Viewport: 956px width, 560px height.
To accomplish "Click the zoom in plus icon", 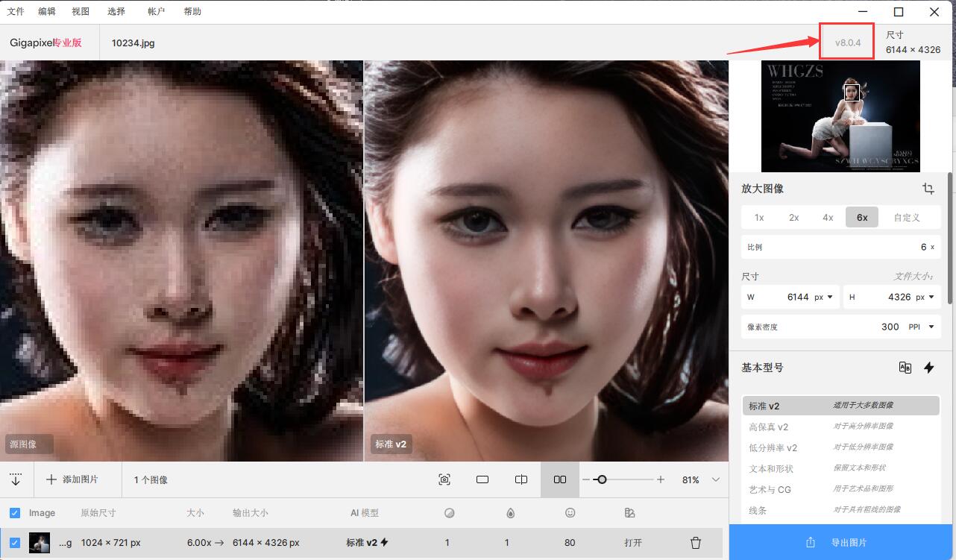I will [x=661, y=479].
